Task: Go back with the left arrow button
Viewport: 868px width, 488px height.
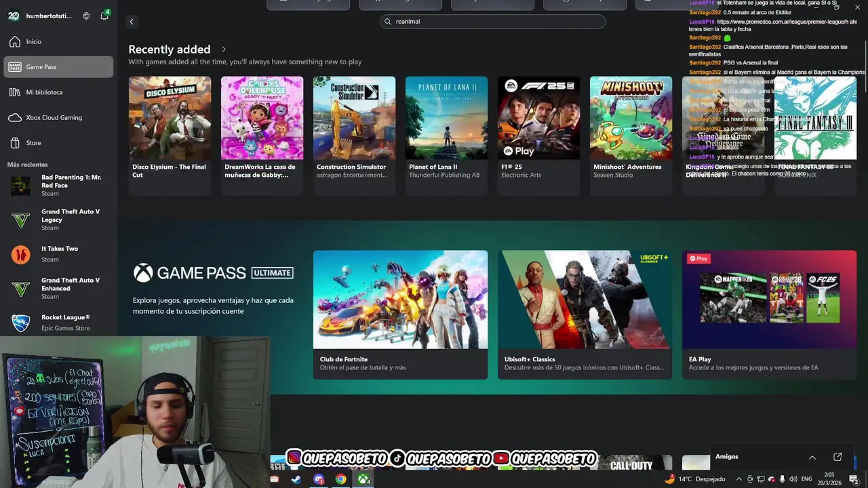Action: 132,22
